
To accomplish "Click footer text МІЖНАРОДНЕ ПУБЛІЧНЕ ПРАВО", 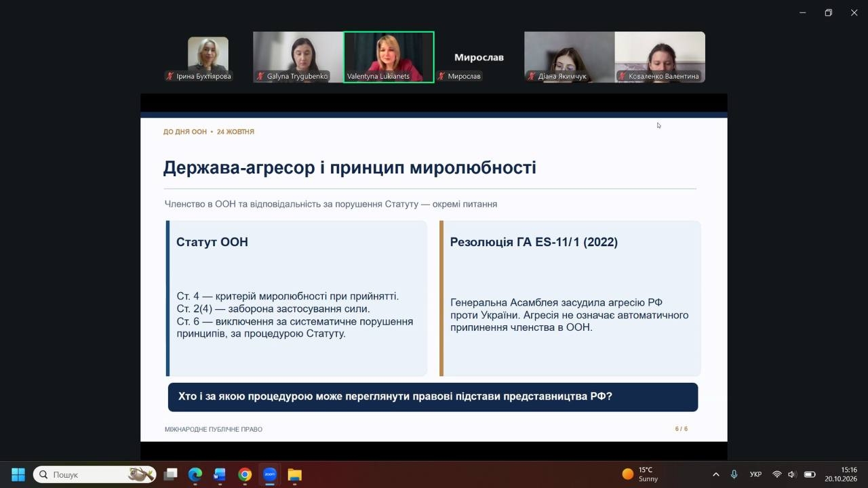I will point(214,429).
